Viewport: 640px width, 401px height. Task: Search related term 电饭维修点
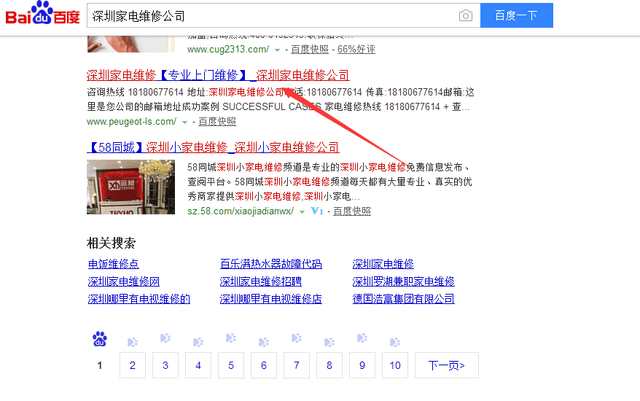(113, 264)
